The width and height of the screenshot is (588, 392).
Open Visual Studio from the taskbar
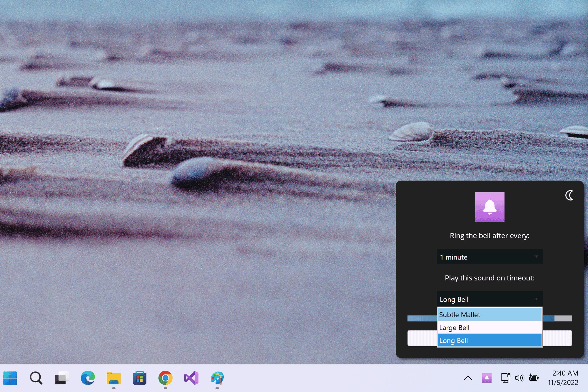191,378
